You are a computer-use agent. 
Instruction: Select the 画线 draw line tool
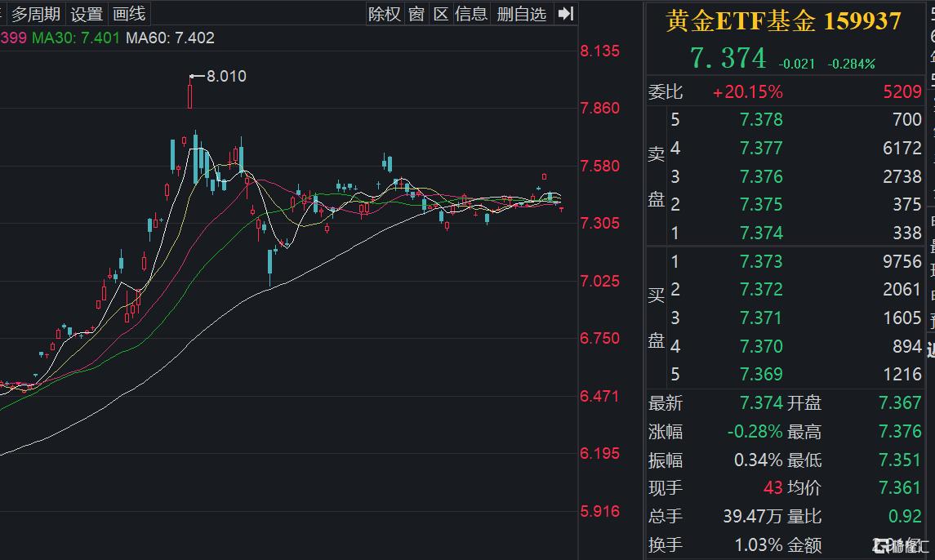pyautogui.click(x=129, y=14)
